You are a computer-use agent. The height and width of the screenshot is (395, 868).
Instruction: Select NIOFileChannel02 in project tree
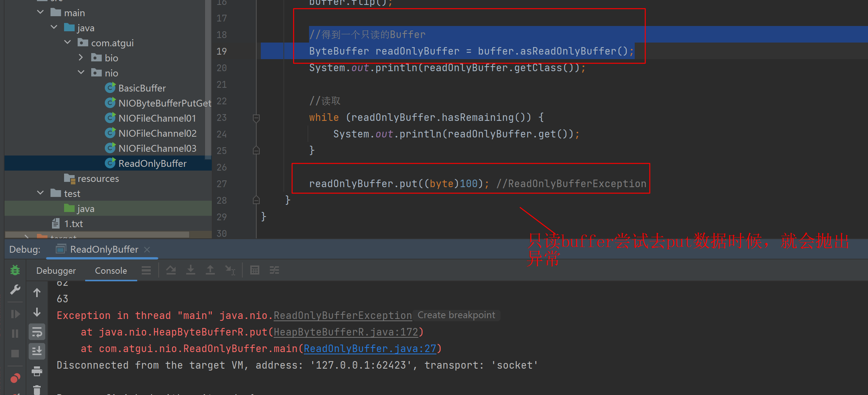click(158, 133)
